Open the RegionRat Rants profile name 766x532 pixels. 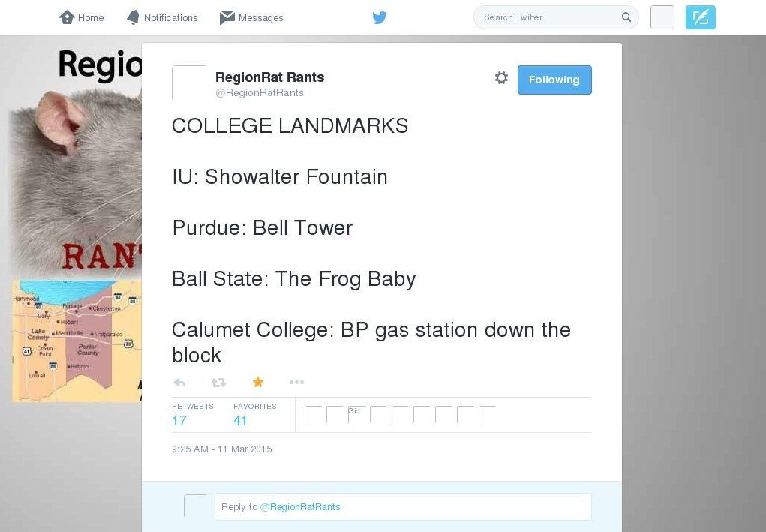pos(269,77)
